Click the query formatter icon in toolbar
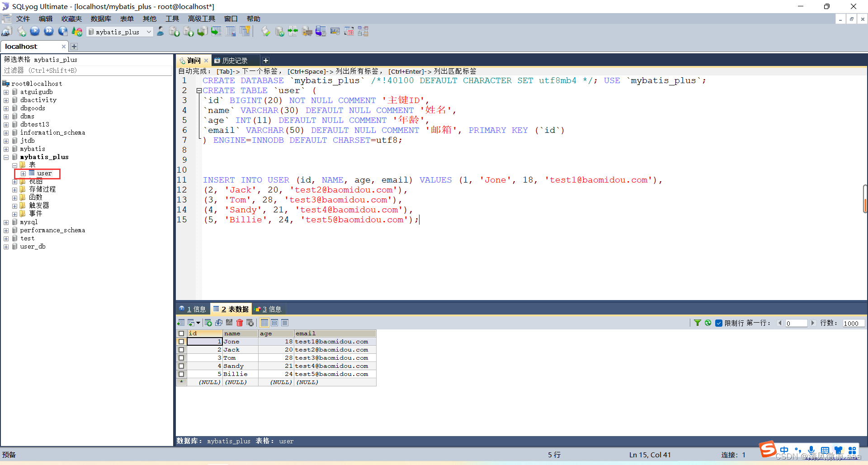The image size is (868, 465). (265, 31)
